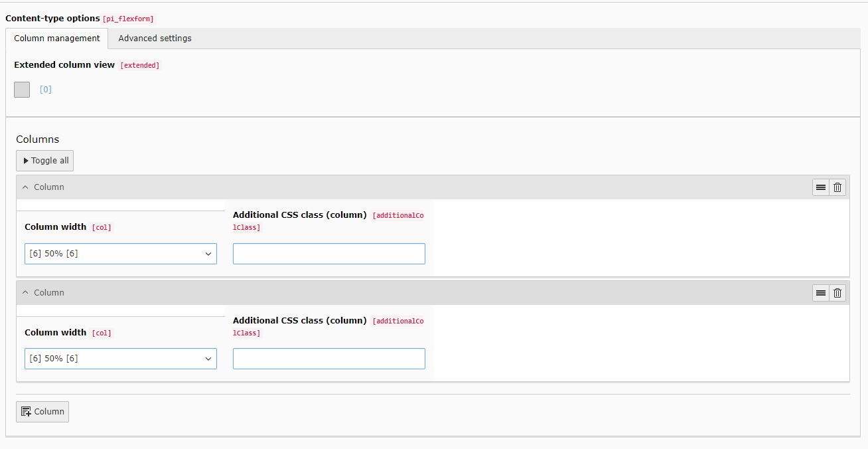
Task: Delete the first Column with the trash icon
Action: click(837, 187)
